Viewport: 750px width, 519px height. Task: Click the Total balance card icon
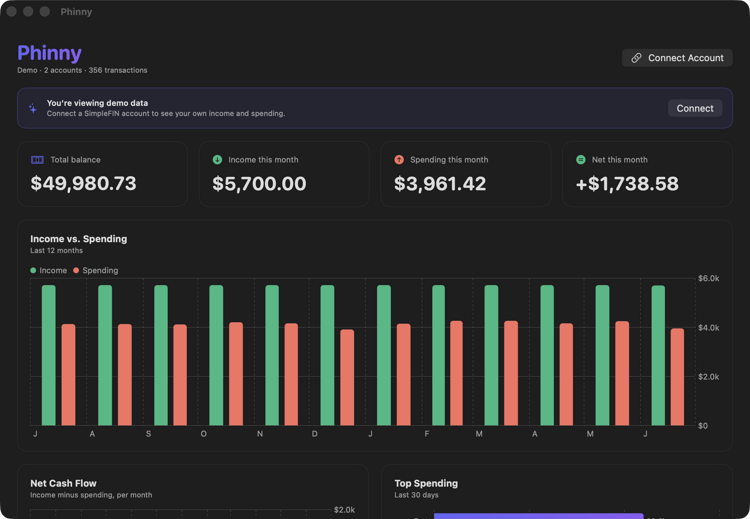click(x=37, y=160)
